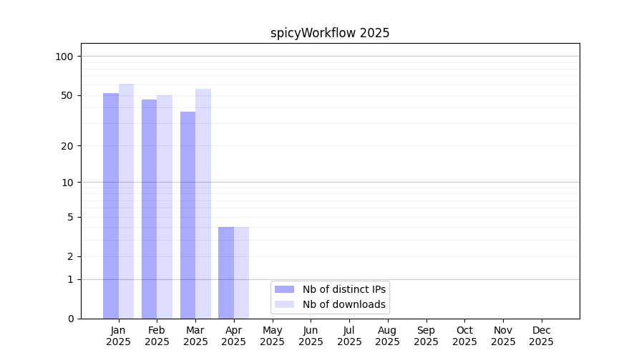Click the chart title spicyWorkflow 2025

(330, 33)
